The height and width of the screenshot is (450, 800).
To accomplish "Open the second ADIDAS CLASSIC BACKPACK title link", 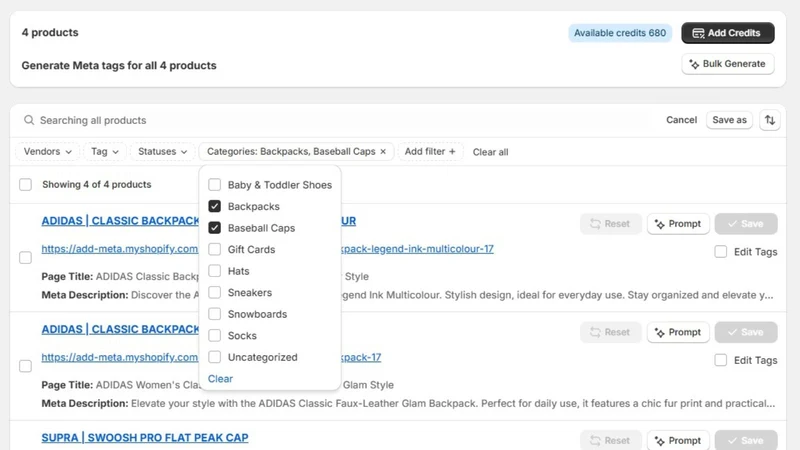I will (120, 330).
